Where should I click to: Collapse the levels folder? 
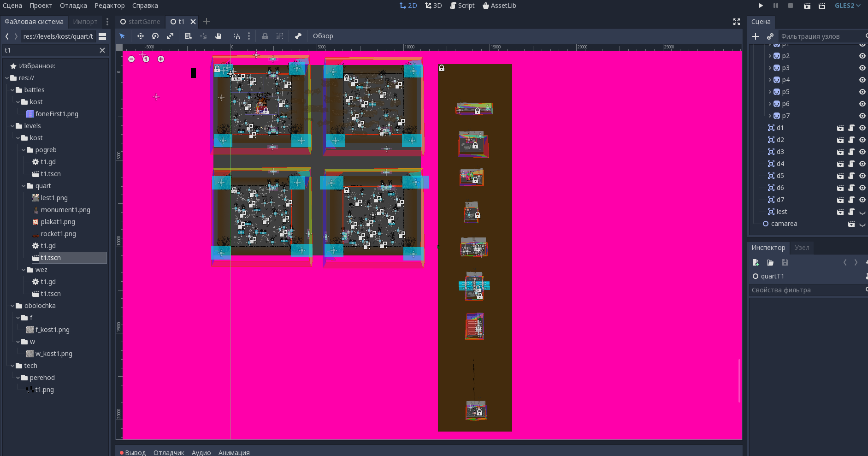[x=12, y=126]
